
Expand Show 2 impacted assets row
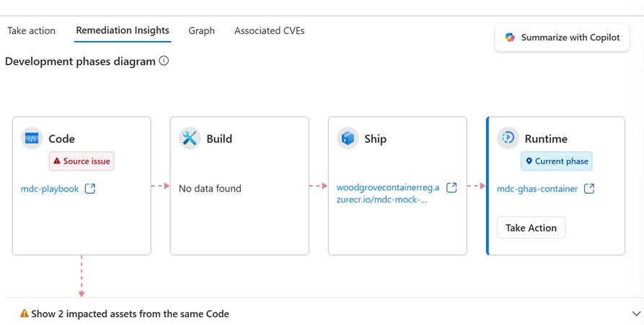tap(130, 314)
